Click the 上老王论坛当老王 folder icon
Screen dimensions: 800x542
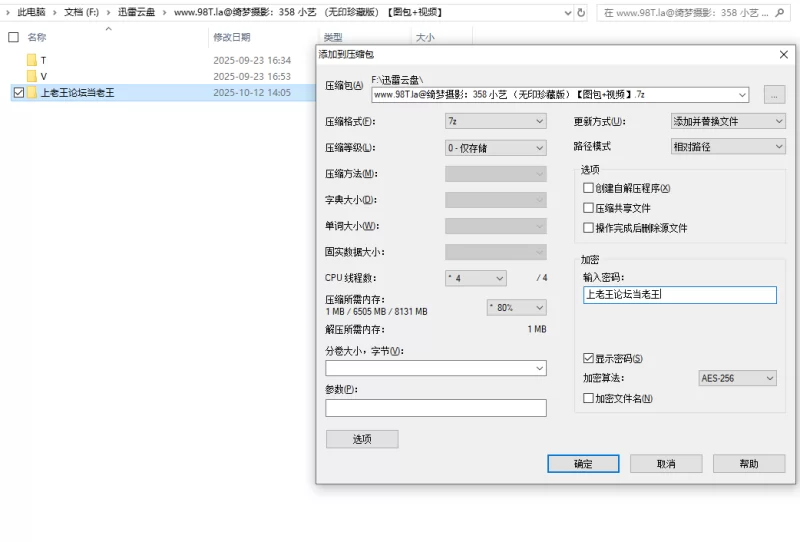point(32,92)
